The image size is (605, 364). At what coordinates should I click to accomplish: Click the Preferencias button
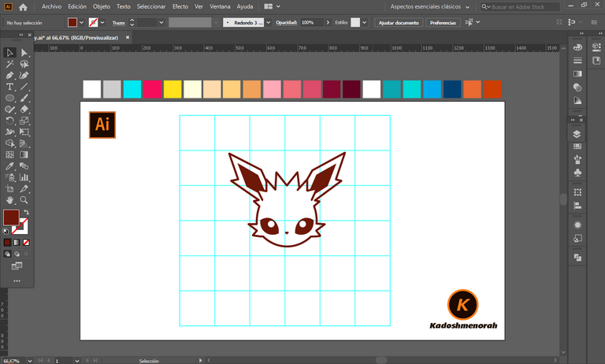pyautogui.click(x=443, y=22)
